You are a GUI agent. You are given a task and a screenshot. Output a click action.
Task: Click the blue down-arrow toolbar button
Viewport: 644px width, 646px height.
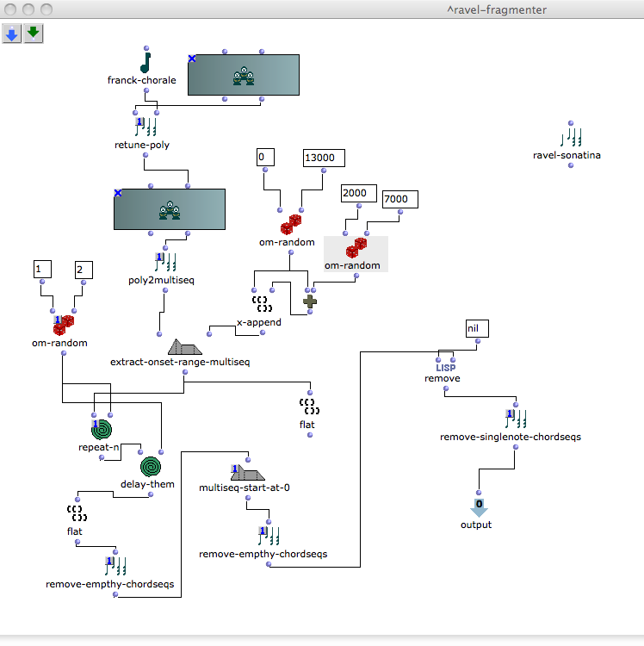click(12, 34)
